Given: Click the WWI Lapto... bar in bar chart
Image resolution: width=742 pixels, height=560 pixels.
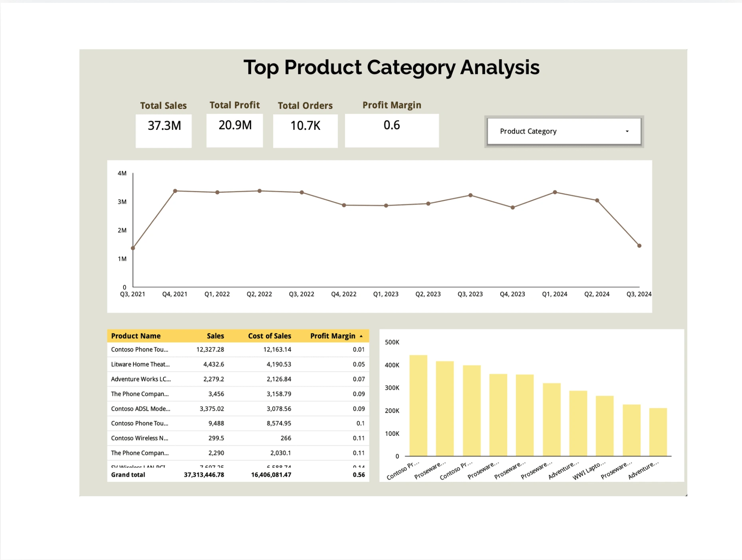Looking at the screenshot, I should click(x=605, y=426).
